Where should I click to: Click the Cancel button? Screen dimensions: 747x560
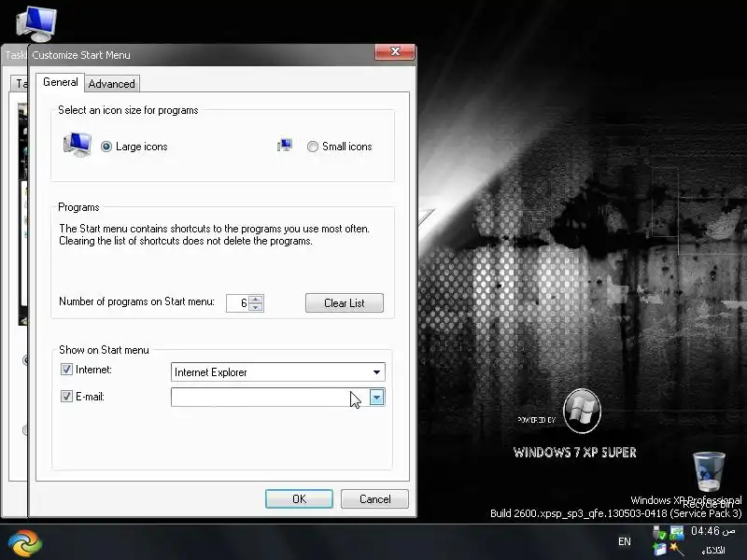[x=374, y=498]
